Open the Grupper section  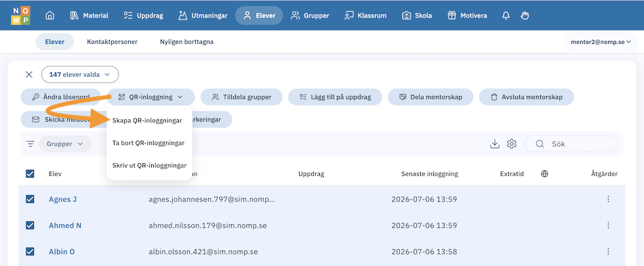(310, 16)
